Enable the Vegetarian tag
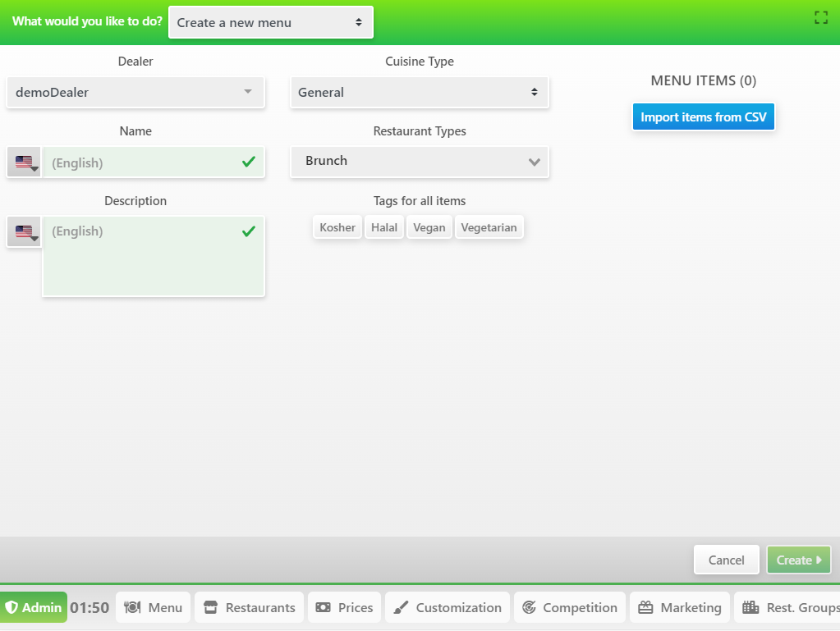 (489, 227)
